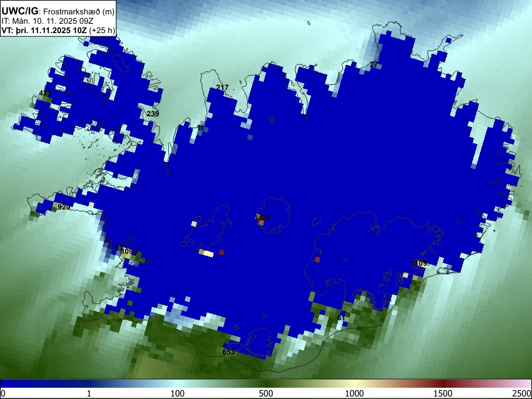The image size is (532, 399).
Task: Click the 'Frostmarkshæð (m)' title text
Action: tap(79, 11)
